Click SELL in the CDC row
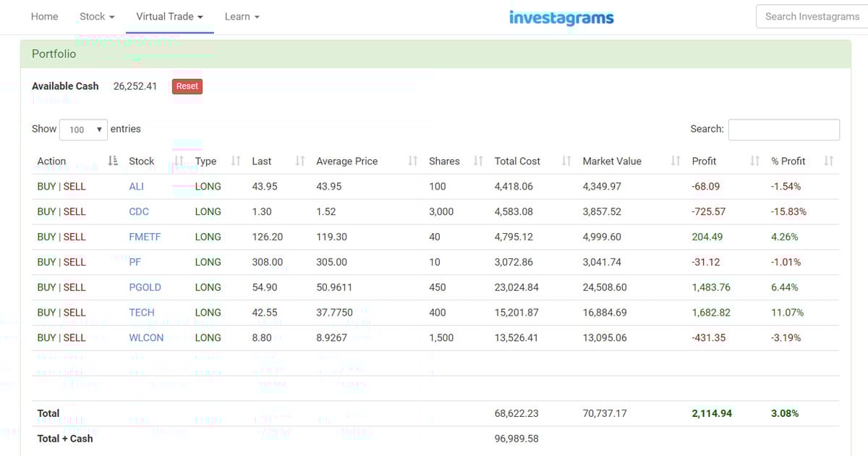Viewport: 868px width, 456px height. [x=75, y=211]
